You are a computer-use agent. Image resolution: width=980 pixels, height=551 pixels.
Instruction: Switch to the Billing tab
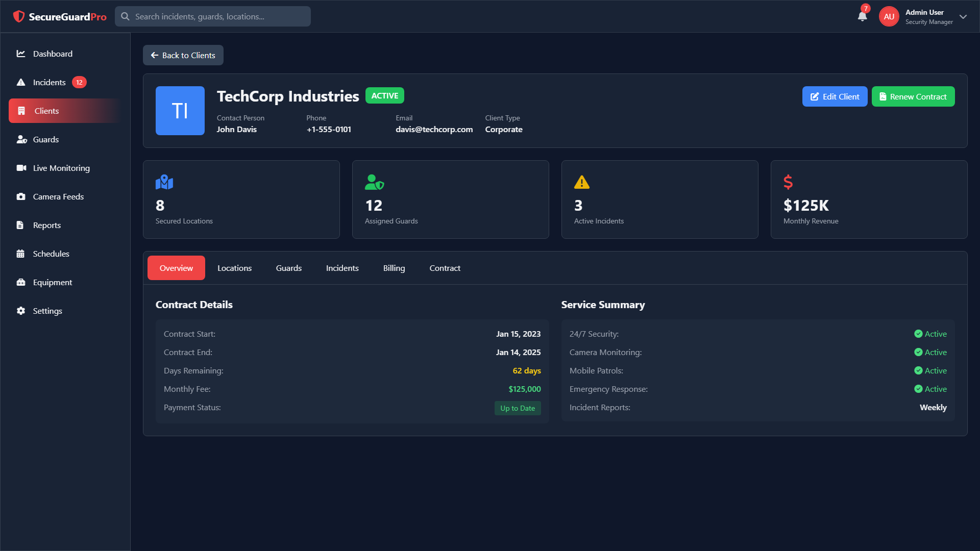pos(394,268)
